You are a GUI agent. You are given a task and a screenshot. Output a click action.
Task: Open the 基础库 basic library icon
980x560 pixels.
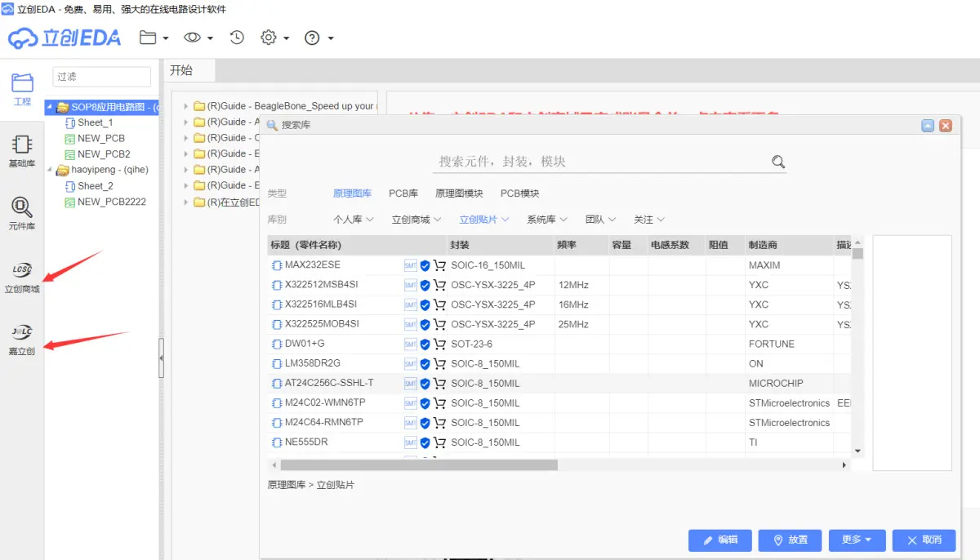point(22,152)
